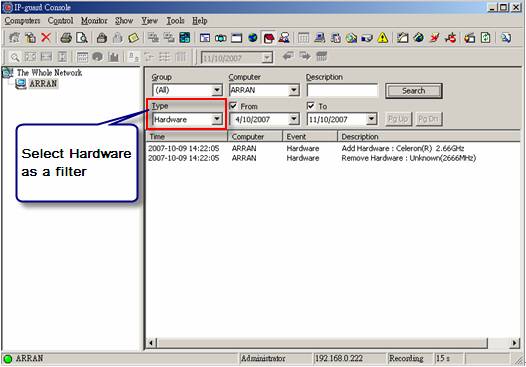Open the Type dropdown showing Hardware

click(x=216, y=119)
